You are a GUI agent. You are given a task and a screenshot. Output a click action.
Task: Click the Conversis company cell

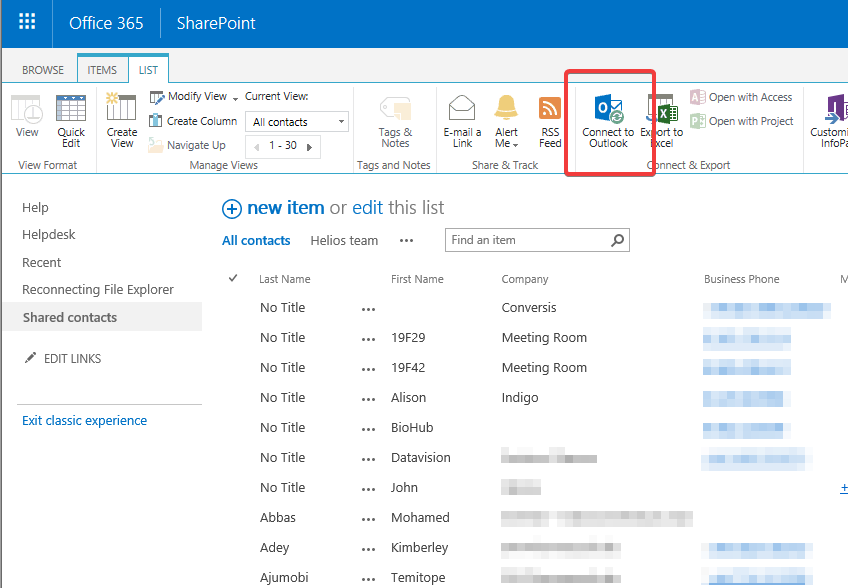(x=529, y=307)
